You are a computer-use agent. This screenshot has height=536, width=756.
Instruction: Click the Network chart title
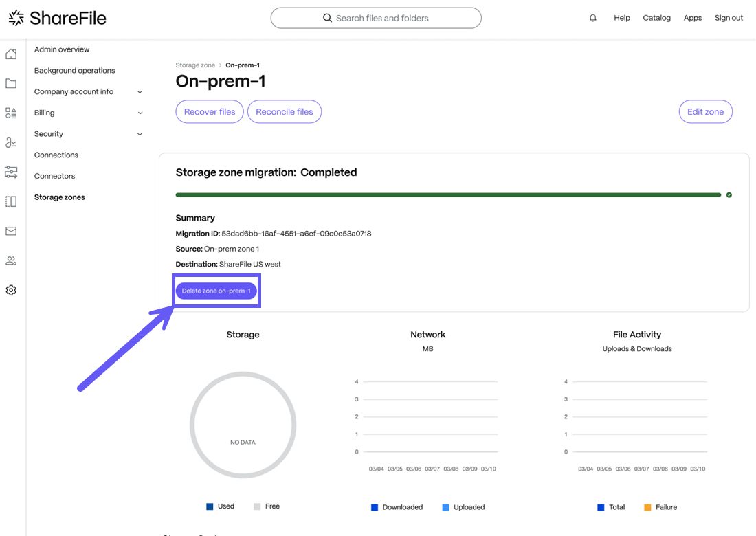(x=427, y=335)
